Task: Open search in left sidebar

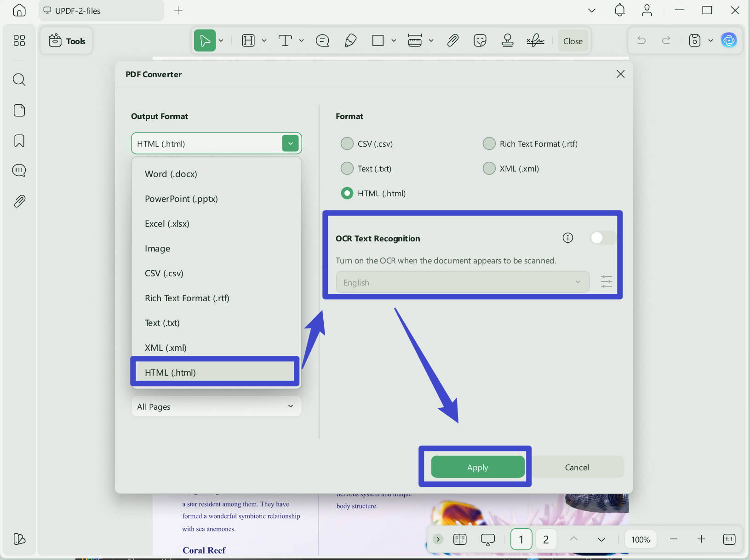Action: 19,80
